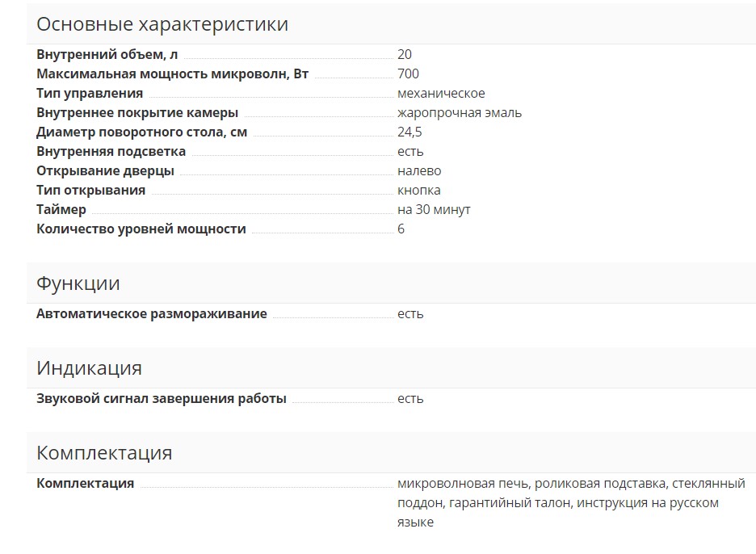Select the "жаропрочная эмаль" coating value
This screenshot has height=554, width=756.
click(460, 113)
